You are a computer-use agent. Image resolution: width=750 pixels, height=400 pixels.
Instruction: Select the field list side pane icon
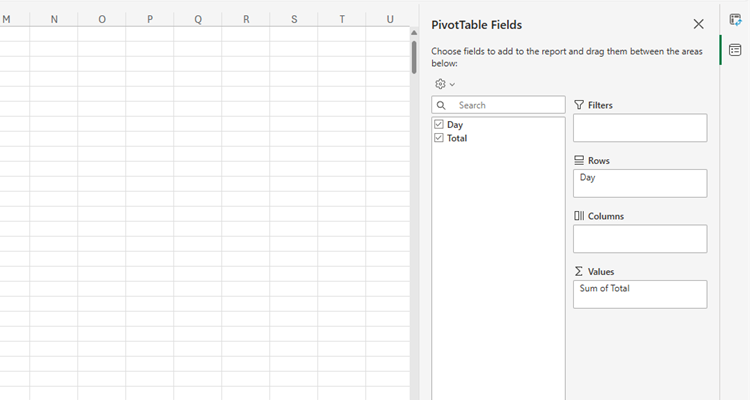[x=735, y=50]
